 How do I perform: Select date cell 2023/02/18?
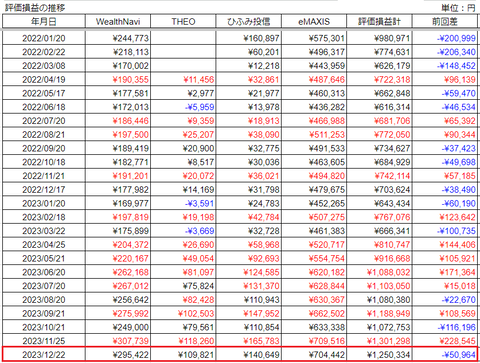click(x=44, y=217)
